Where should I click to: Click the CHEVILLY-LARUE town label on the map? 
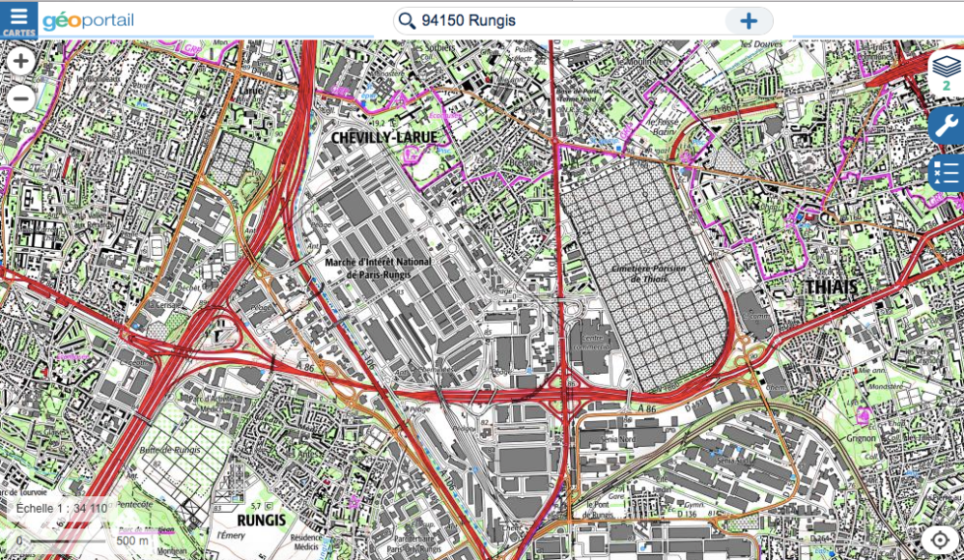pos(384,138)
